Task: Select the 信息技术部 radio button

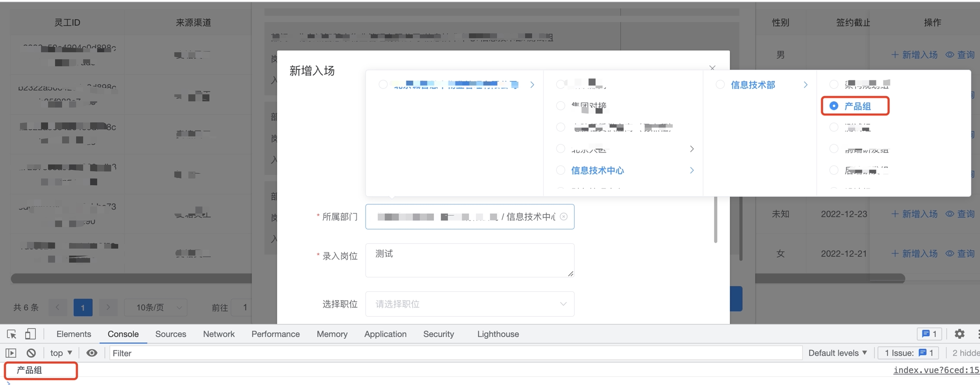Action: pyautogui.click(x=720, y=85)
